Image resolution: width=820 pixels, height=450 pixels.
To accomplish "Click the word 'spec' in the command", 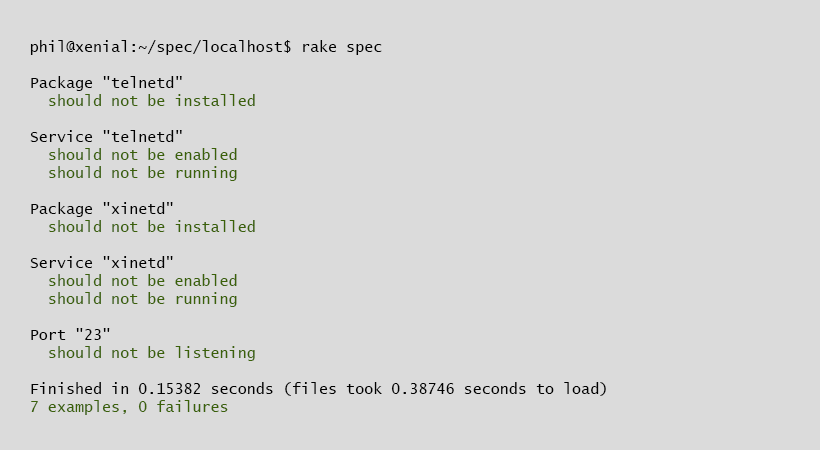I will point(364,48).
